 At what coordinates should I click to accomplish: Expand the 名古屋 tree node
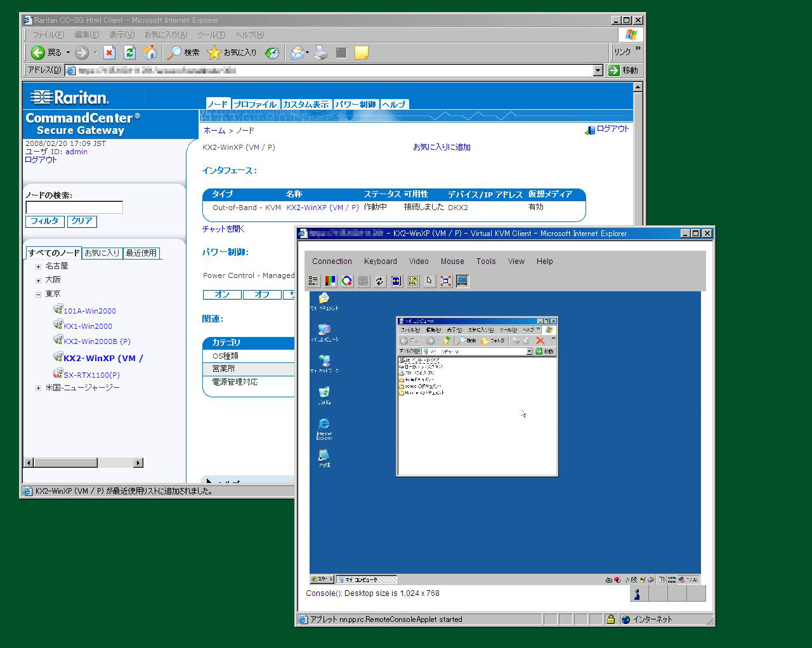38,267
